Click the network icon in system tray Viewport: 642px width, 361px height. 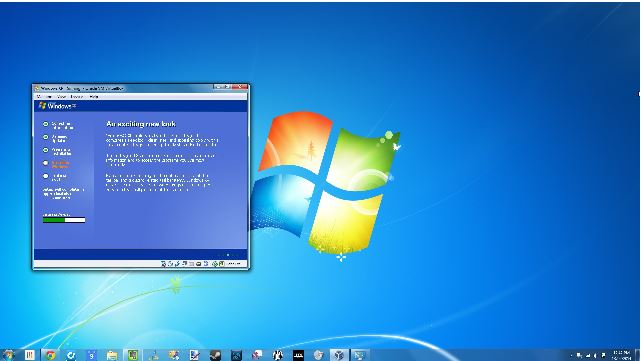[x=588, y=355]
